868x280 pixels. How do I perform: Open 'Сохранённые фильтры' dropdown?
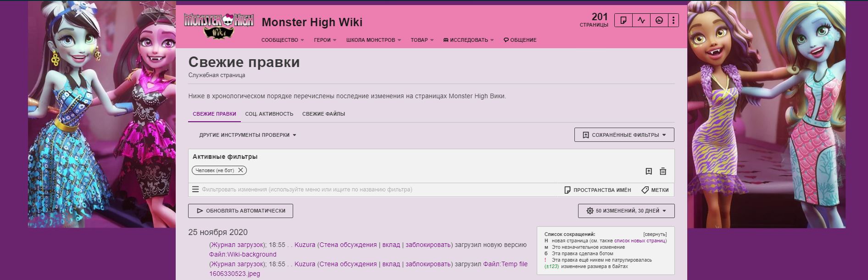click(624, 135)
